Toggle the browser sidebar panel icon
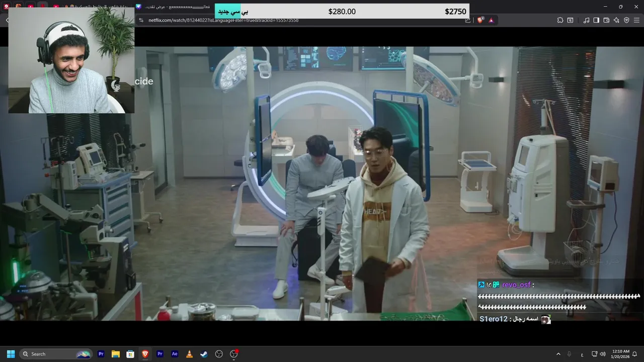 pyautogui.click(x=596, y=20)
